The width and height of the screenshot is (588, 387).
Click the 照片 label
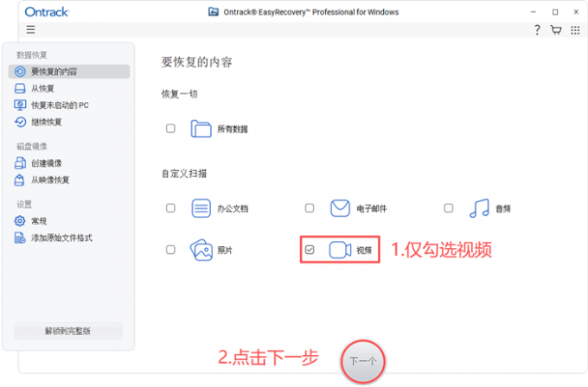[x=225, y=251]
